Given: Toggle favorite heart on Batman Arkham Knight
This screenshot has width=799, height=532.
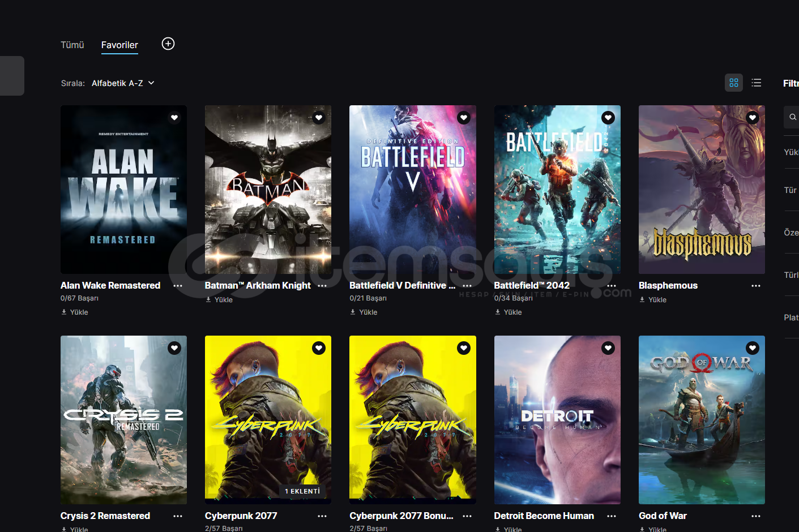Looking at the screenshot, I should [319, 118].
